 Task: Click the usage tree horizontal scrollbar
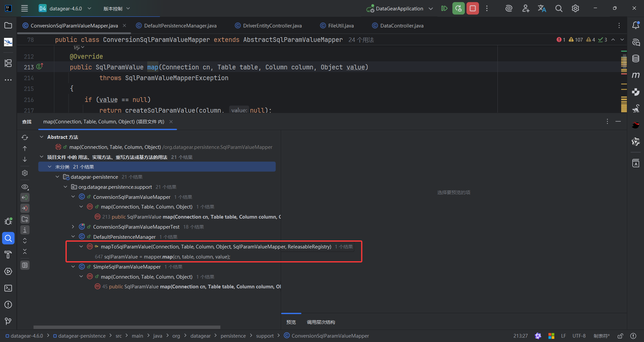coord(127,327)
